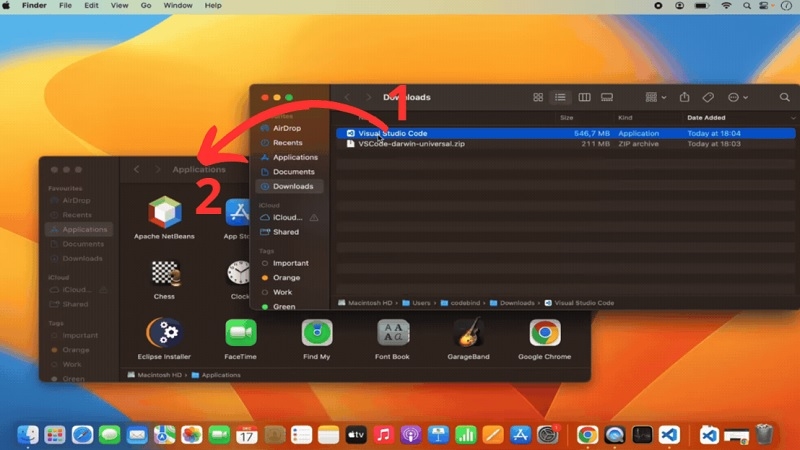Select Font Book in Applications window
This screenshot has height=450, width=800.
(392, 339)
